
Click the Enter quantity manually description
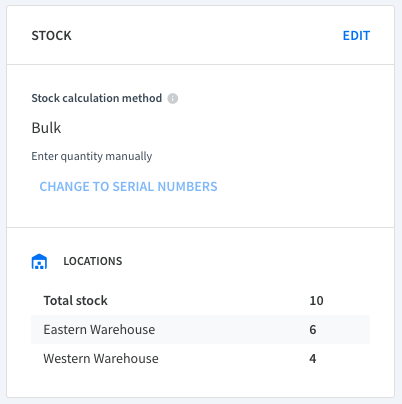[92, 156]
